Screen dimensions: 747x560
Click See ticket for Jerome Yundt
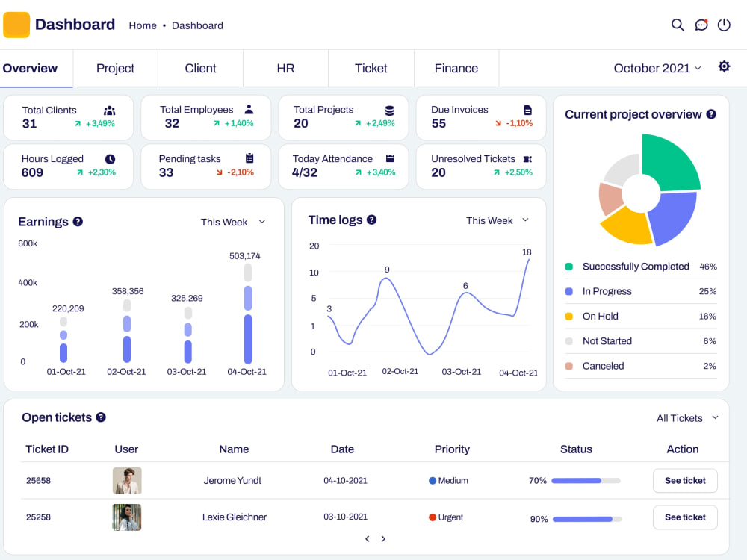pyautogui.click(x=685, y=480)
